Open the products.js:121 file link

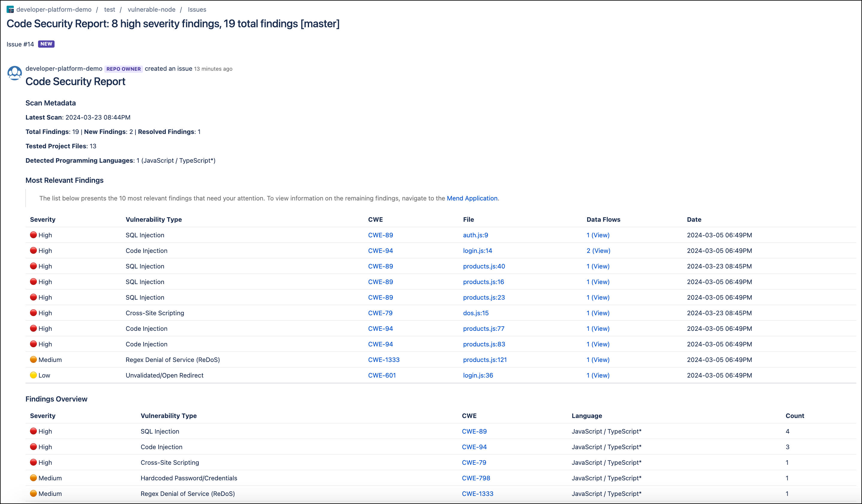(x=485, y=359)
